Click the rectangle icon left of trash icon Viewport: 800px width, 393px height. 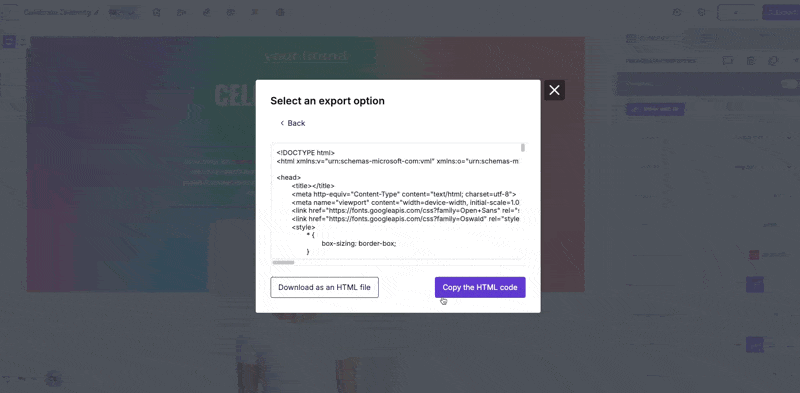click(728, 61)
